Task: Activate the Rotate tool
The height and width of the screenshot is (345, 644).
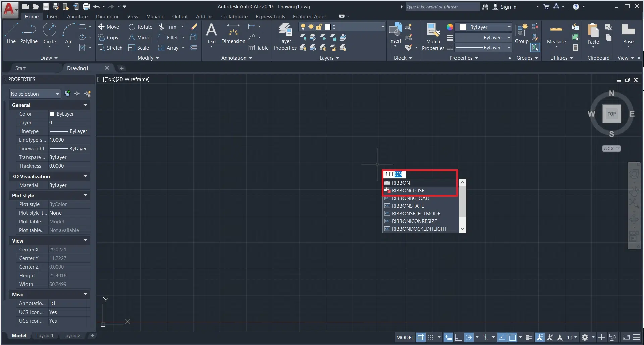Action: (141, 27)
